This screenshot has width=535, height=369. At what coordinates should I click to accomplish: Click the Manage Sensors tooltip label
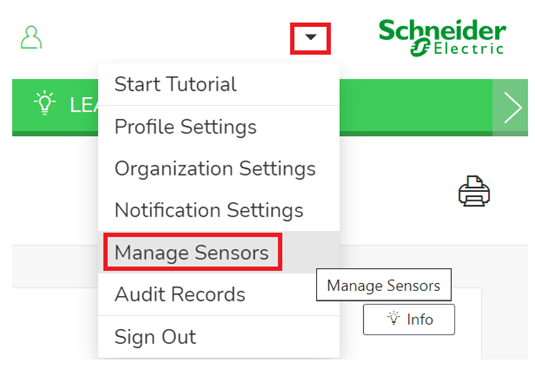384,285
